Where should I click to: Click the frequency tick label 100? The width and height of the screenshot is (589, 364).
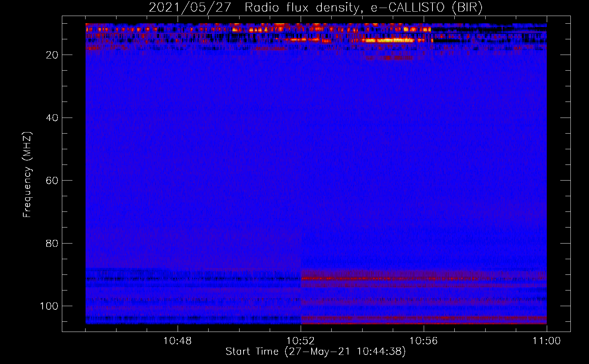pyautogui.click(x=49, y=306)
